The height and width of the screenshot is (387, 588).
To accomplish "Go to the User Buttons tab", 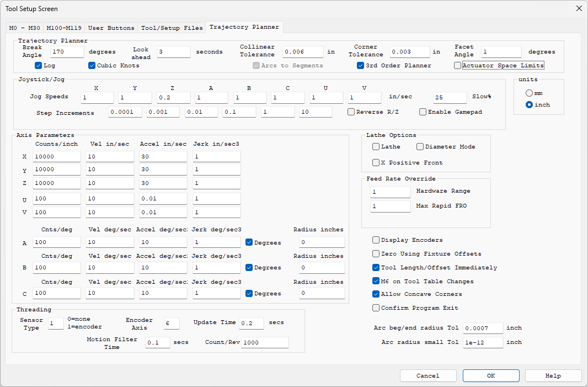I will tap(111, 28).
